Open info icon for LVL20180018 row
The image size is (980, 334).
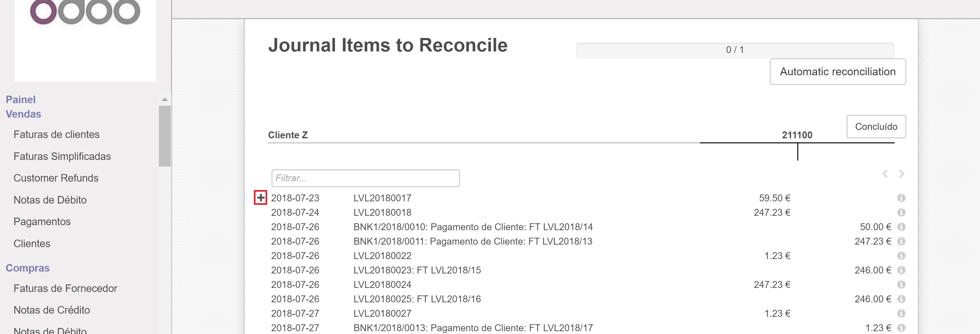point(901,212)
